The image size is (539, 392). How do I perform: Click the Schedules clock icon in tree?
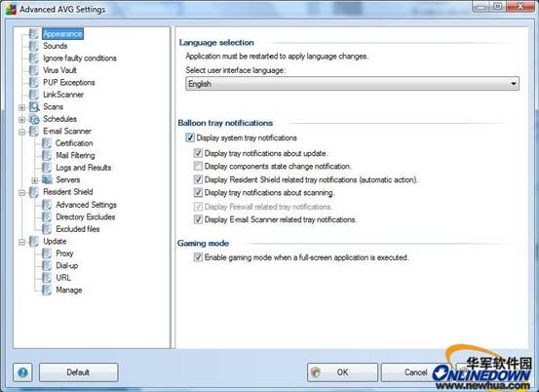coord(34,119)
